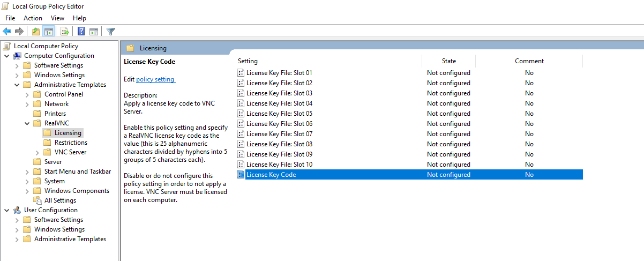
Task: Select the All Settings tree icon
Action: (x=37, y=200)
